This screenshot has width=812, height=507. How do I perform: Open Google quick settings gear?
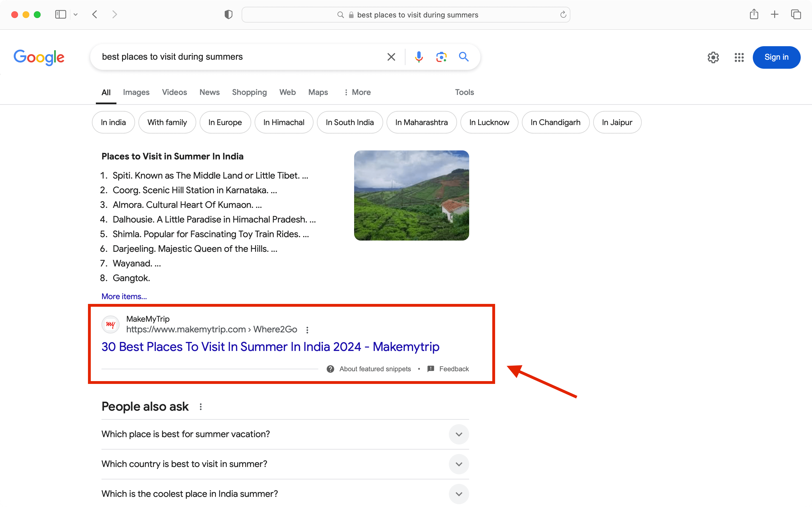pos(713,57)
